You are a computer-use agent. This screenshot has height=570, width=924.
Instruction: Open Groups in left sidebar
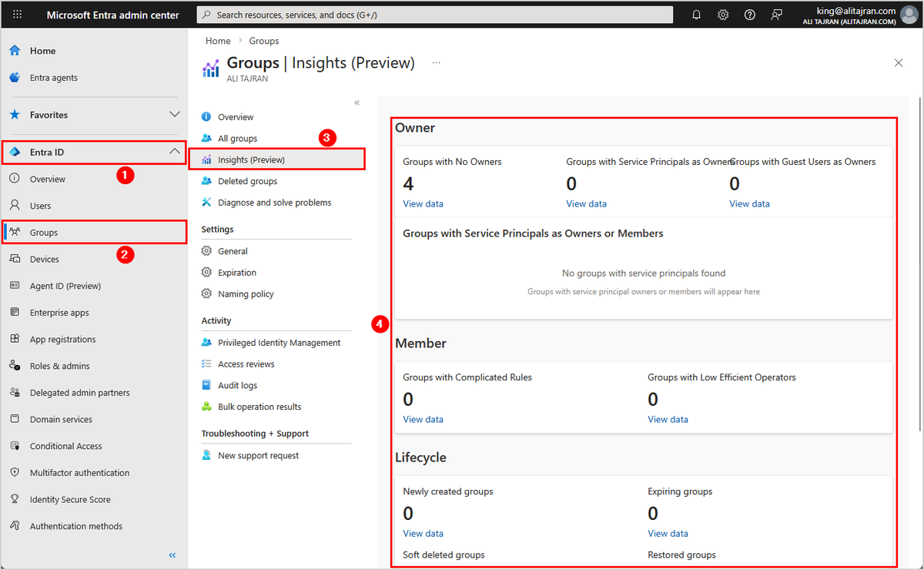94,233
